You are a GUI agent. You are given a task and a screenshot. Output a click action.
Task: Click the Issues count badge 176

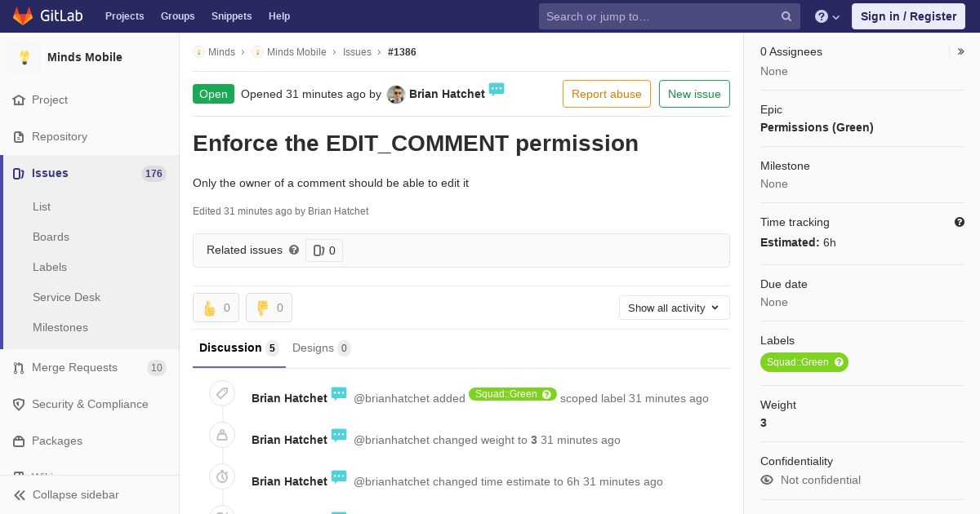tap(154, 174)
